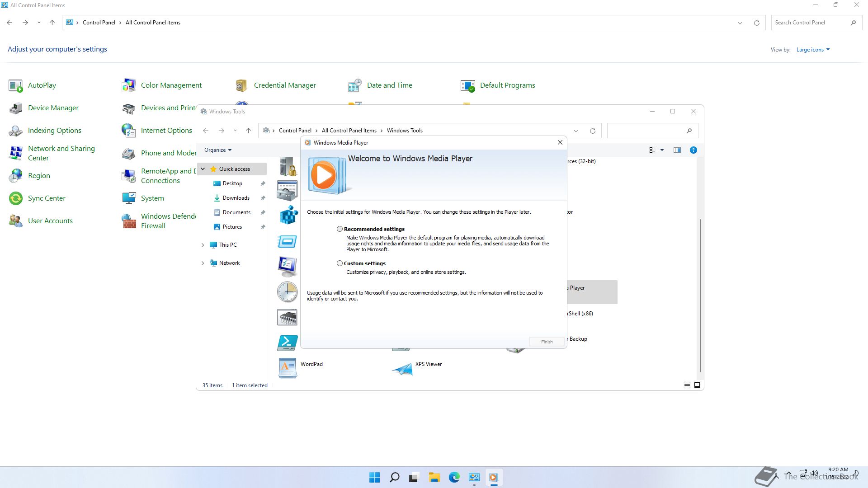Select Downloads in Quick access

236,198
